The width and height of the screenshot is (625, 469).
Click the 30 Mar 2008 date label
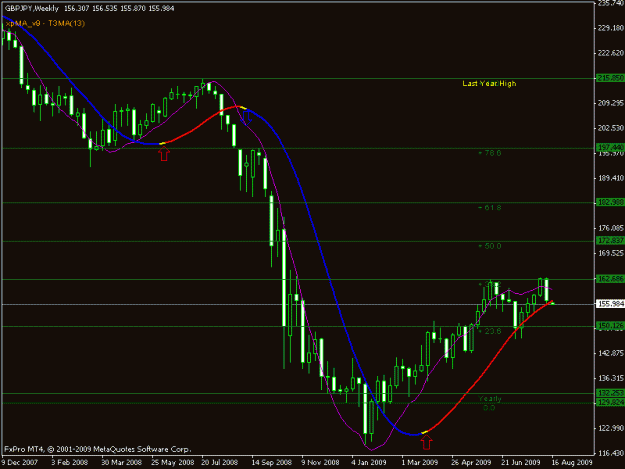(x=121, y=463)
